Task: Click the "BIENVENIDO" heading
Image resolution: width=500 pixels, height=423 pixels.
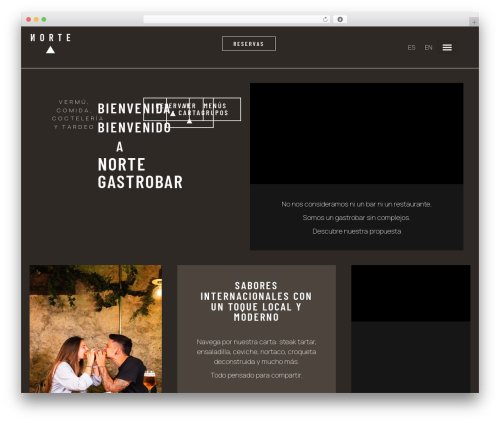Action: 134,127
